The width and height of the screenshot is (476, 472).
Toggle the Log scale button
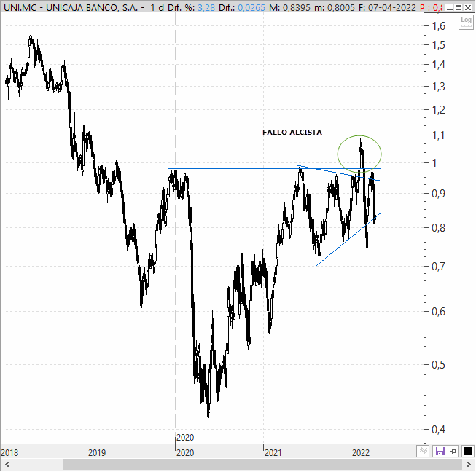coord(466,22)
